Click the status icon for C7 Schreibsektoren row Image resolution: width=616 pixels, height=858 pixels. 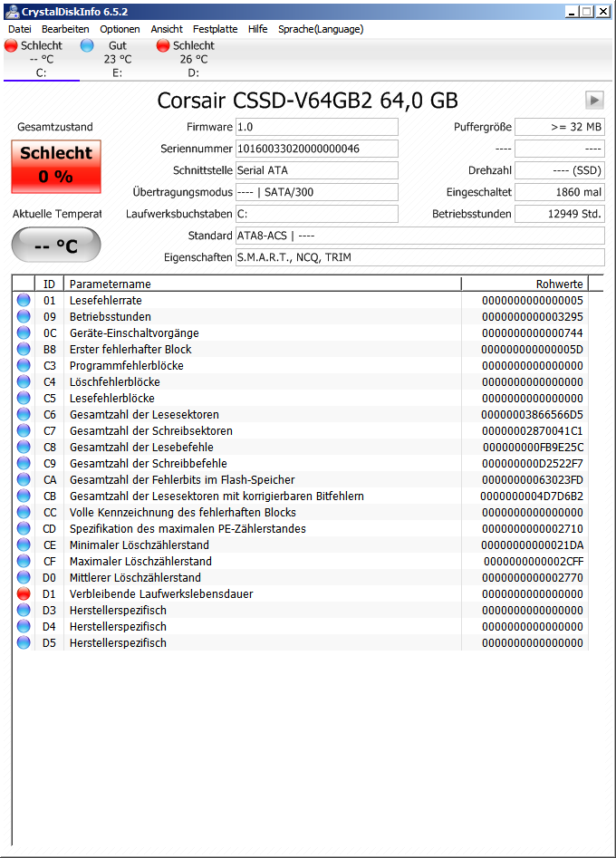24,430
